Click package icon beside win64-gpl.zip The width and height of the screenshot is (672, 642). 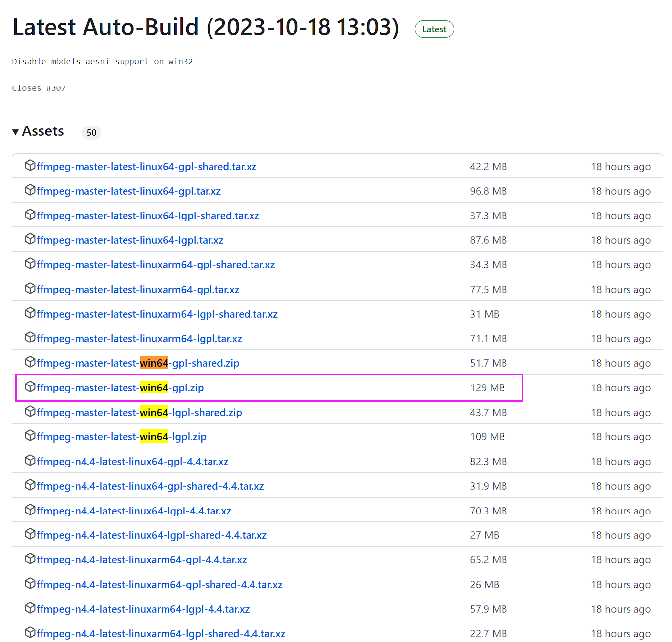coord(30,386)
